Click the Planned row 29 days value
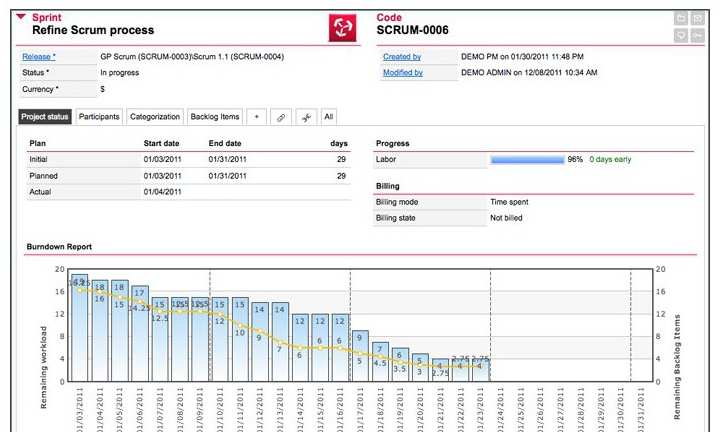Image resolution: width=724 pixels, height=432 pixels. pyautogui.click(x=341, y=176)
